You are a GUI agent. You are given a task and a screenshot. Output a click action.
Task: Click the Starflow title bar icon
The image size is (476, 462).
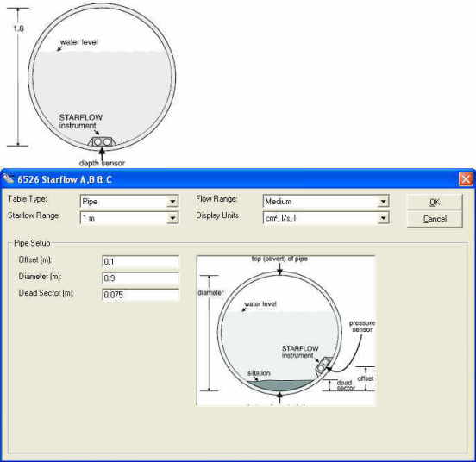(8, 179)
